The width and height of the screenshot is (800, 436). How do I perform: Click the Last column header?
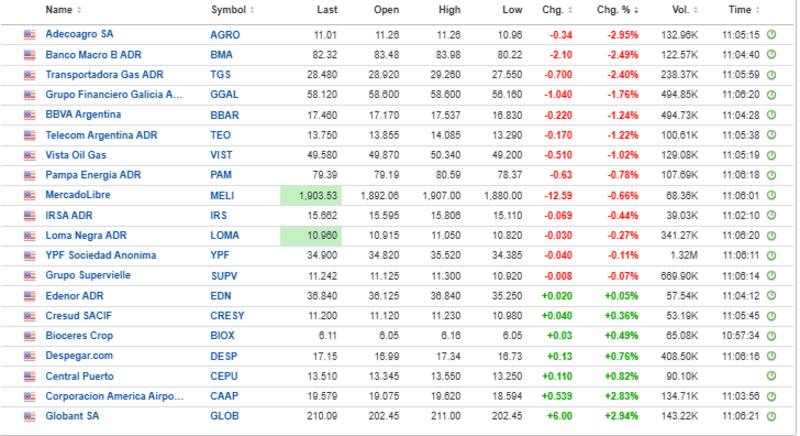click(x=327, y=10)
